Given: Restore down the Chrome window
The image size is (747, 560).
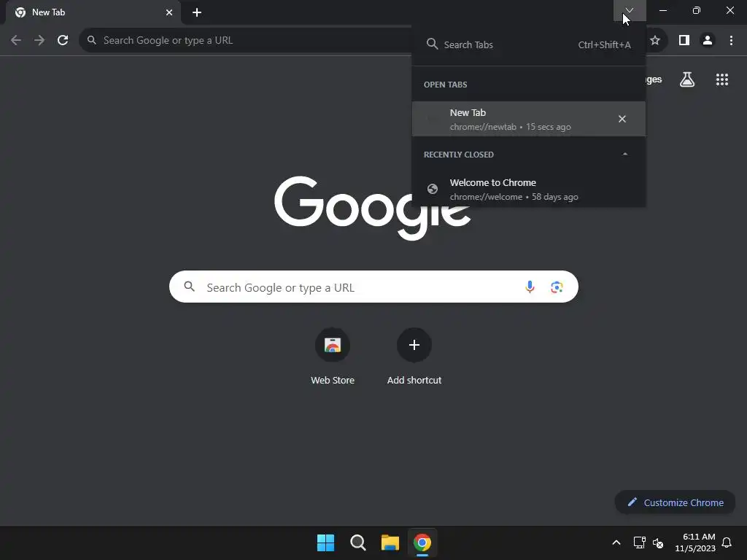Looking at the screenshot, I should (697, 10).
